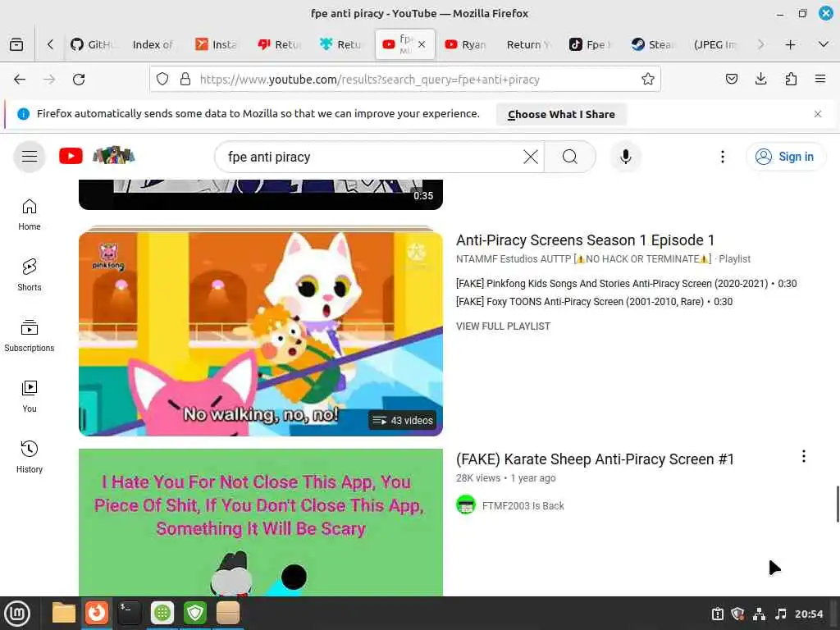Image resolution: width=840 pixels, height=630 pixels.
Task: Close the current YouTube tab
Action: [422, 44]
